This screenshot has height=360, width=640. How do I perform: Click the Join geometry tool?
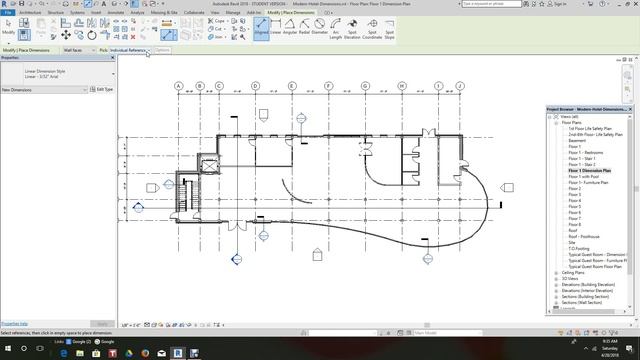[x=216, y=37]
